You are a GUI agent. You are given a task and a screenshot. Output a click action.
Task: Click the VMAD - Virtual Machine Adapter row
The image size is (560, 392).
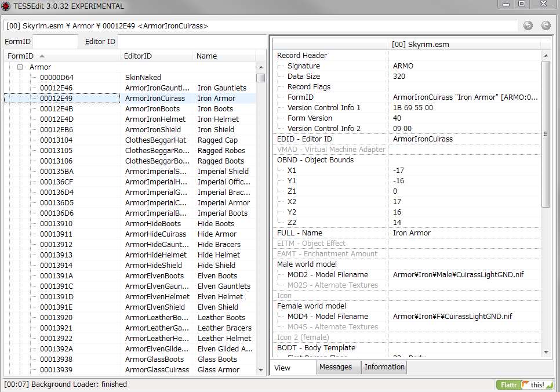[x=406, y=150]
